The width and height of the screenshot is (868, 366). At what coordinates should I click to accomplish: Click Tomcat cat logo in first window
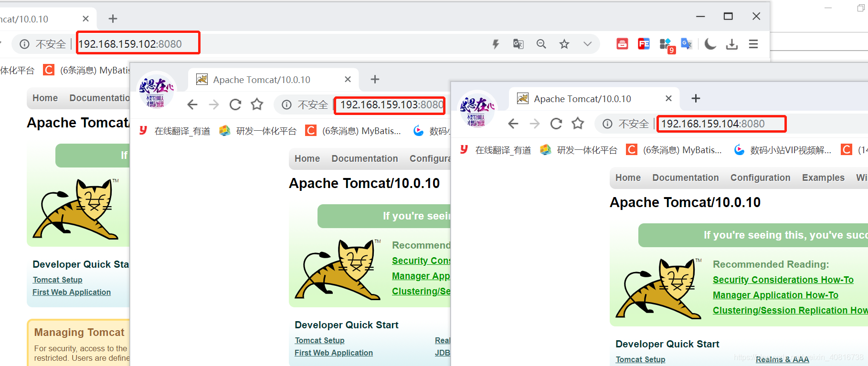click(x=76, y=209)
